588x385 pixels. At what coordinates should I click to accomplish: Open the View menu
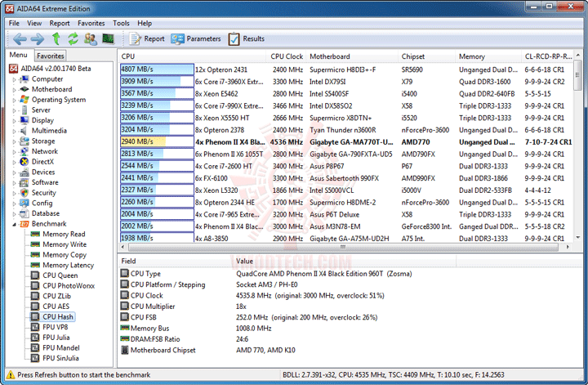coord(34,23)
